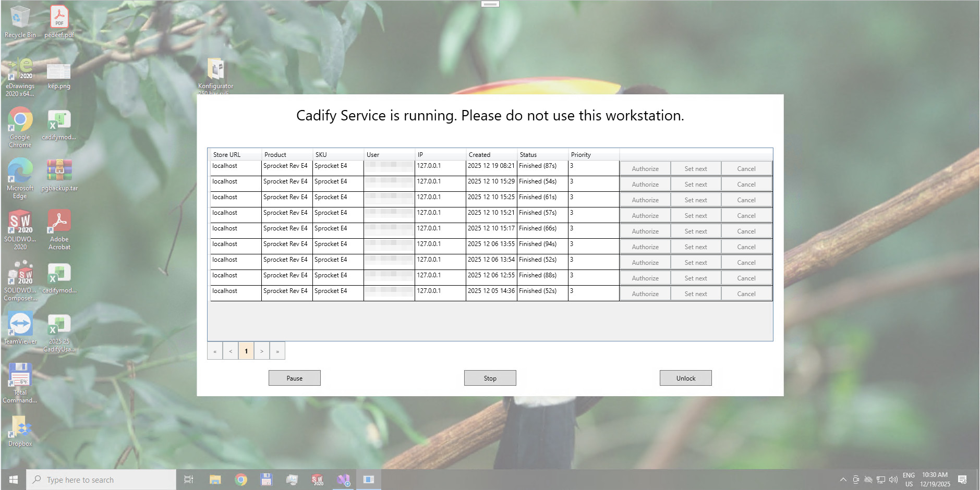The height and width of the screenshot is (490, 980).
Task: Authorize the topmost Sprocket E4 job
Action: pos(645,168)
